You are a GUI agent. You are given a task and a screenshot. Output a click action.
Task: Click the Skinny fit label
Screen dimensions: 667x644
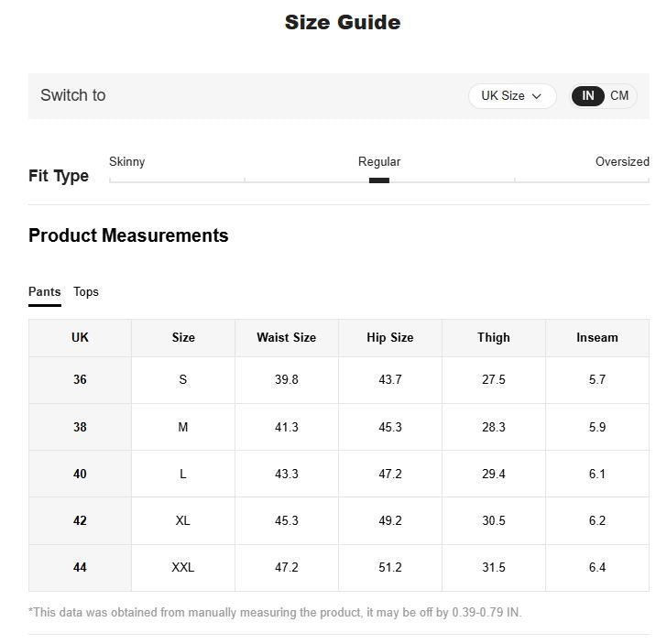127,161
